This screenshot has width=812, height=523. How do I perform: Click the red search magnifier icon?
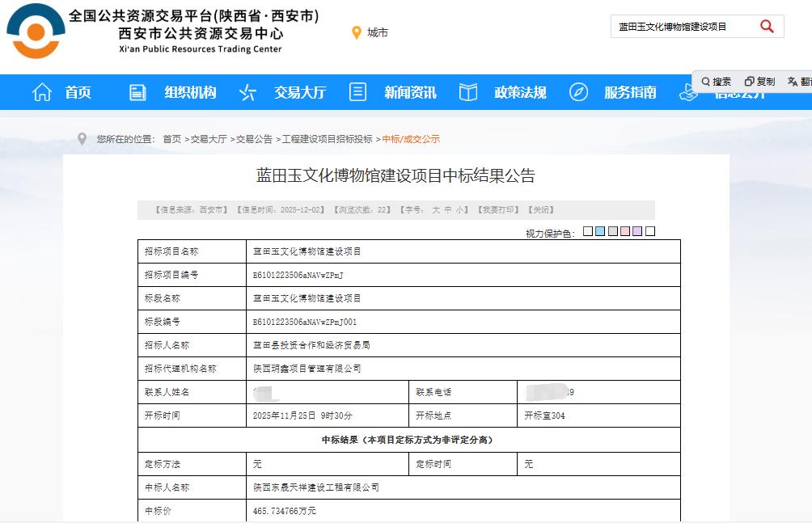point(765,26)
